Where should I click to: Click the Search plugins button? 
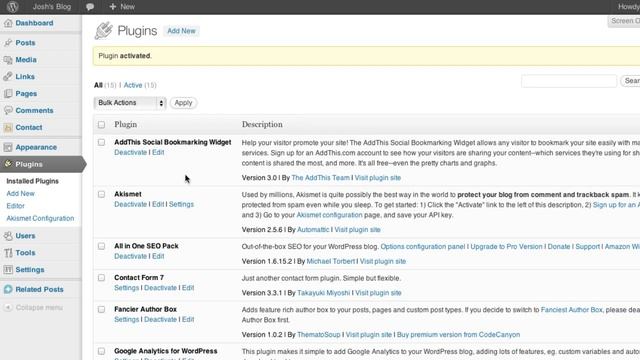click(630, 81)
